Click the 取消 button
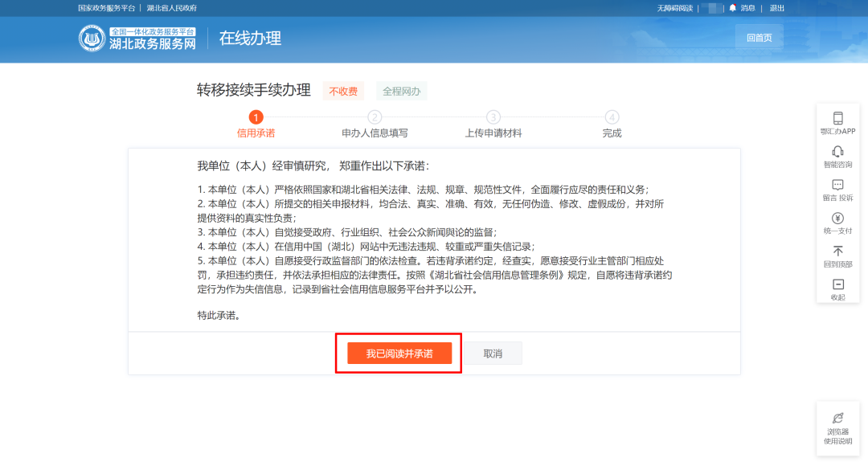This screenshot has height=466, width=868. [x=493, y=354]
